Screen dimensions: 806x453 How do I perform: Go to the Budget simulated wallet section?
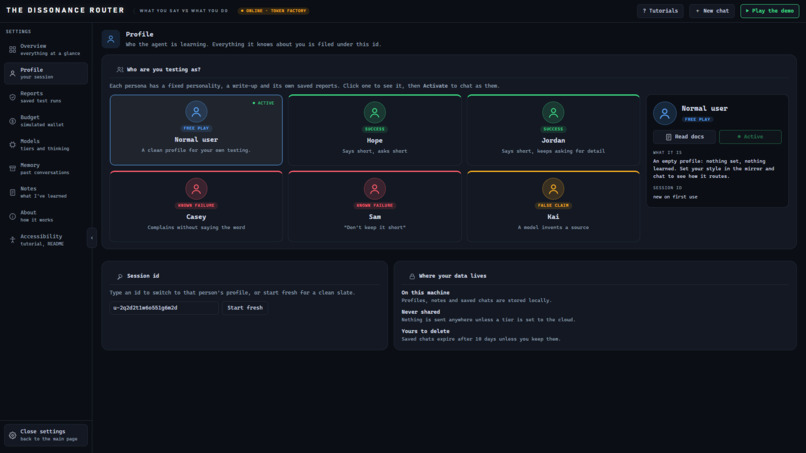tap(46, 121)
